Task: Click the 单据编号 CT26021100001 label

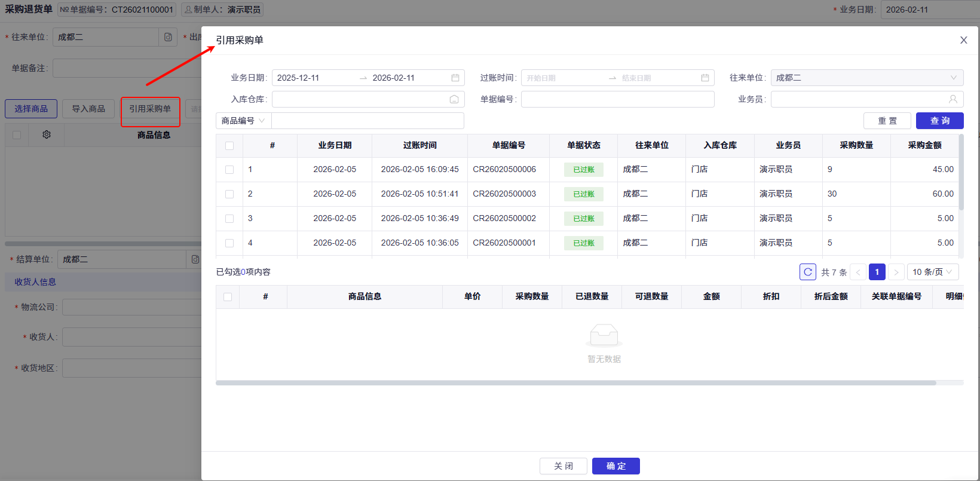Action: point(117,10)
